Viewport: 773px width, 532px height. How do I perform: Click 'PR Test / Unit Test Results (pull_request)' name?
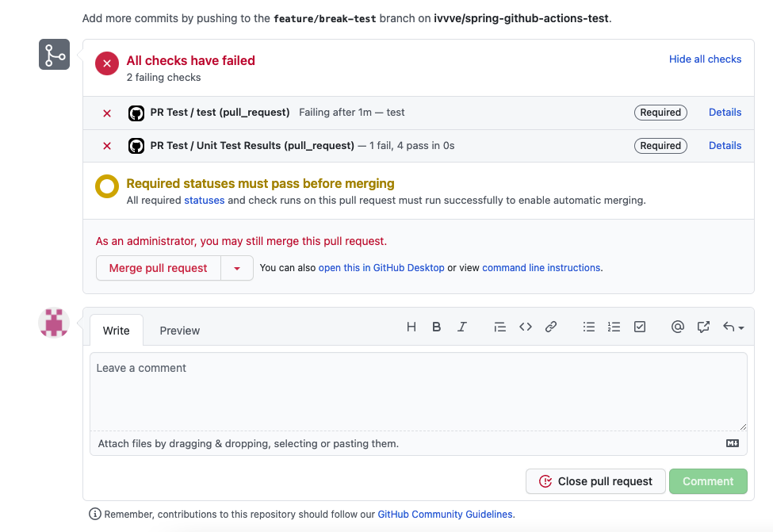click(x=252, y=145)
